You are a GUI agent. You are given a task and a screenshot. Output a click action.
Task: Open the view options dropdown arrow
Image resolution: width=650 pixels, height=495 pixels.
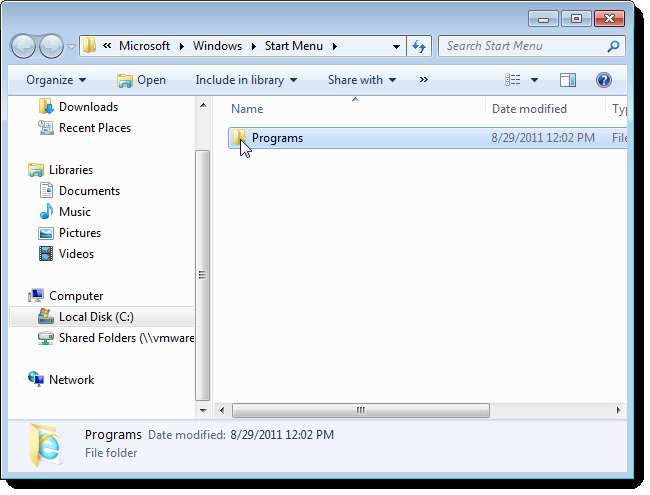click(x=534, y=80)
